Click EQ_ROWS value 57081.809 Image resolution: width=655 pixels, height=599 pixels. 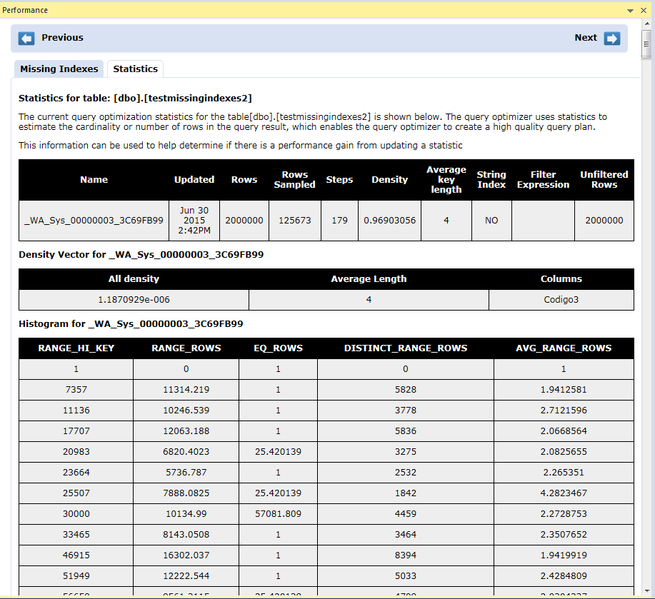pyautogui.click(x=278, y=514)
